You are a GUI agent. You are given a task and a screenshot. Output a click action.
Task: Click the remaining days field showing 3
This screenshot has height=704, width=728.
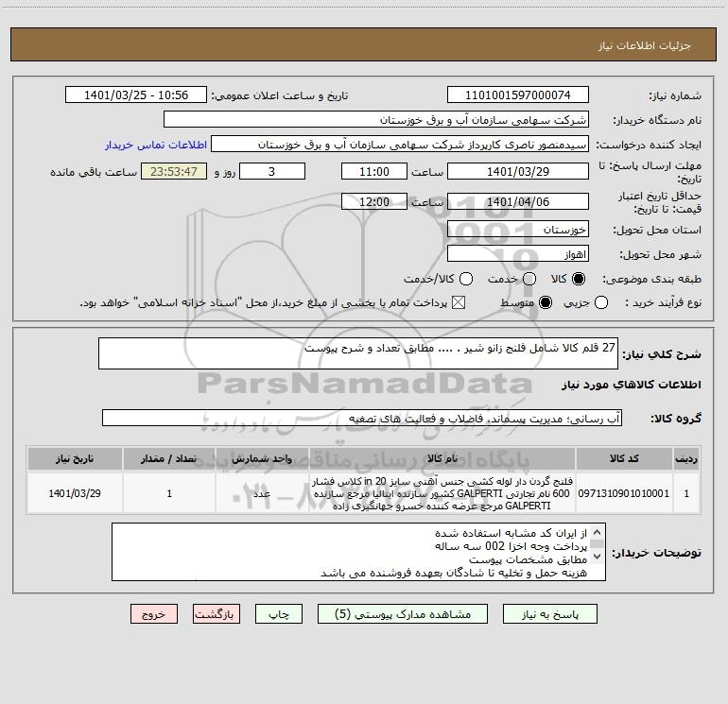(x=272, y=171)
